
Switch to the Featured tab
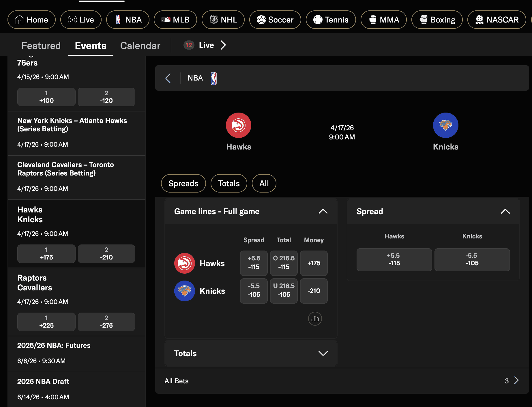click(x=41, y=46)
